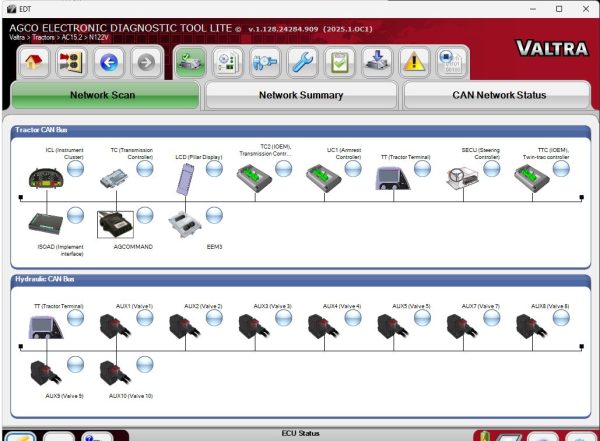Click the ECU Status label
The image size is (600, 441).
(300, 433)
